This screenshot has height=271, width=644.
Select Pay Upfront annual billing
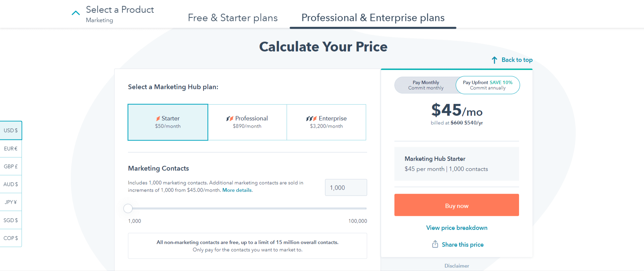[488, 85]
